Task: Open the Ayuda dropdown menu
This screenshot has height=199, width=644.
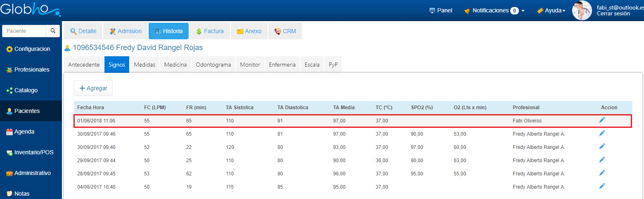Action: click(x=551, y=10)
